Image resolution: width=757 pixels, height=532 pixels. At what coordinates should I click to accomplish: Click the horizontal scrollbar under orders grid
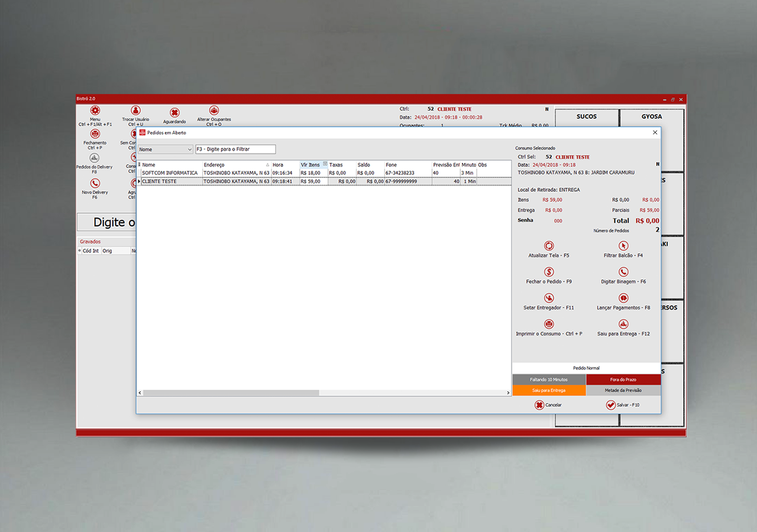(231, 392)
